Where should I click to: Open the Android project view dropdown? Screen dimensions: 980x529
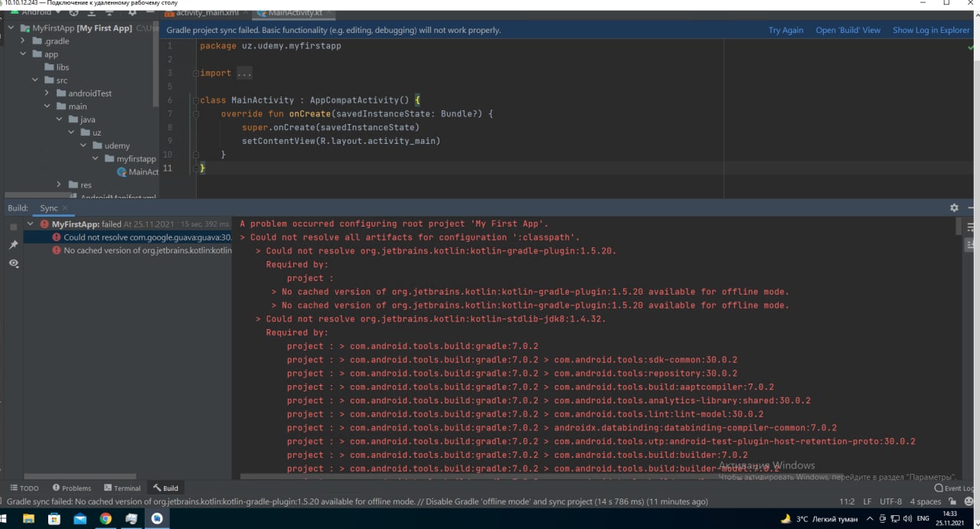pyautogui.click(x=37, y=12)
